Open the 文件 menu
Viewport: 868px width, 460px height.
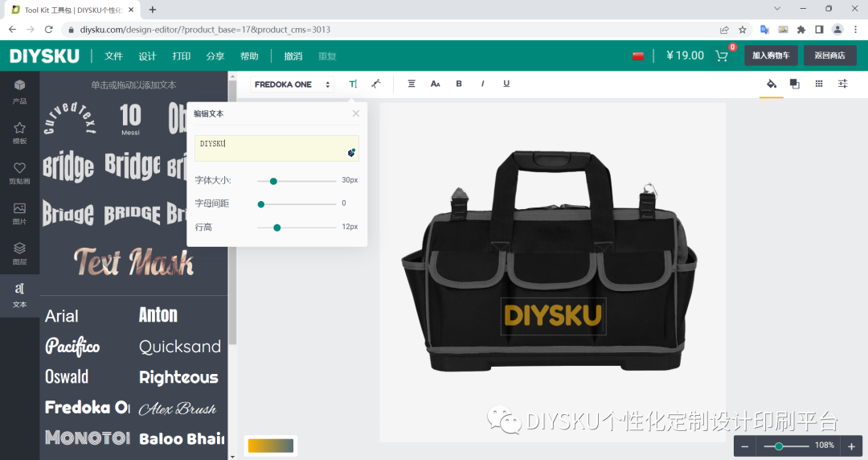pos(113,56)
